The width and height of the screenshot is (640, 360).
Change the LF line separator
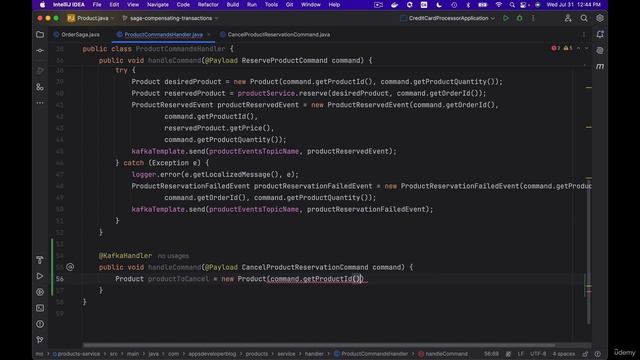(520, 354)
